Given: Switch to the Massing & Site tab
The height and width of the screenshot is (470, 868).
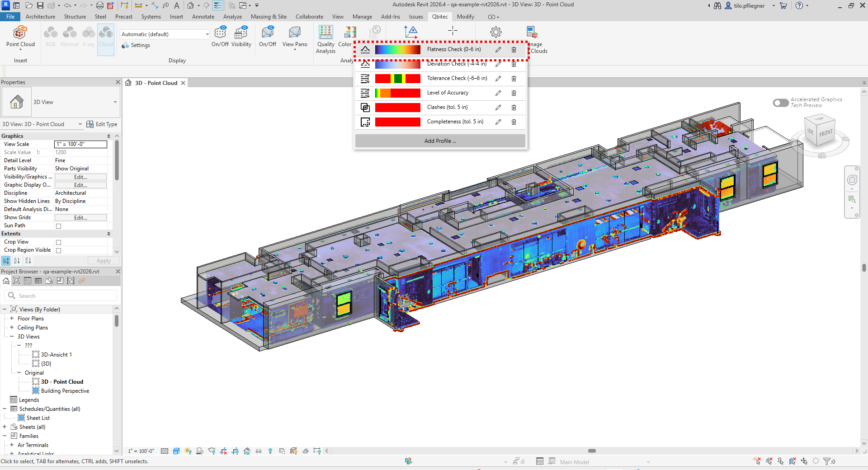Looking at the screenshot, I should point(269,17).
